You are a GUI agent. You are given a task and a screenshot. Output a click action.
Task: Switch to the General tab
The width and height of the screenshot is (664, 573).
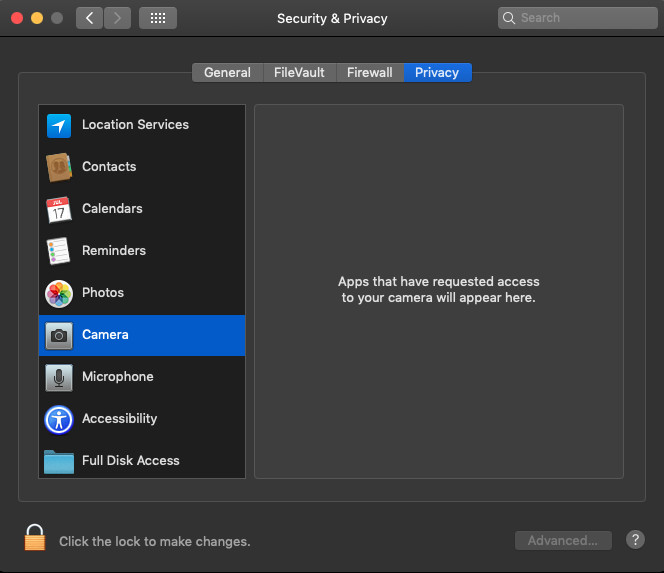[228, 72]
